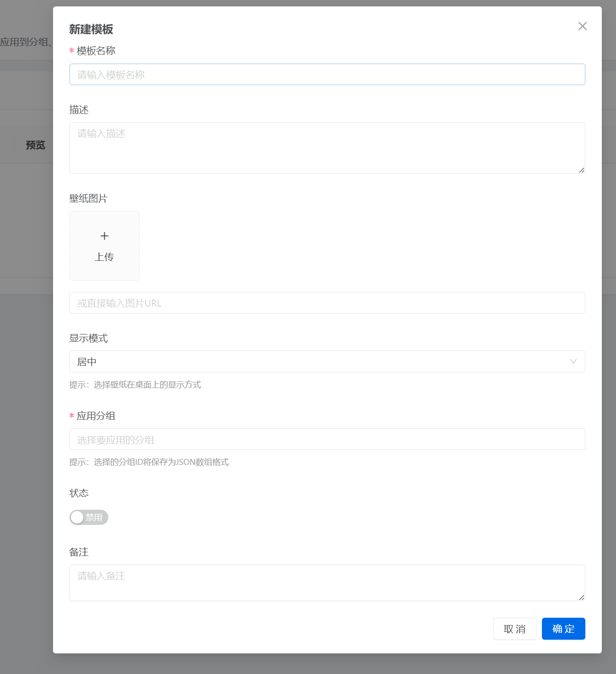Click the image URL input field
The image size is (616, 674).
pyautogui.click(x=327, y=302)
